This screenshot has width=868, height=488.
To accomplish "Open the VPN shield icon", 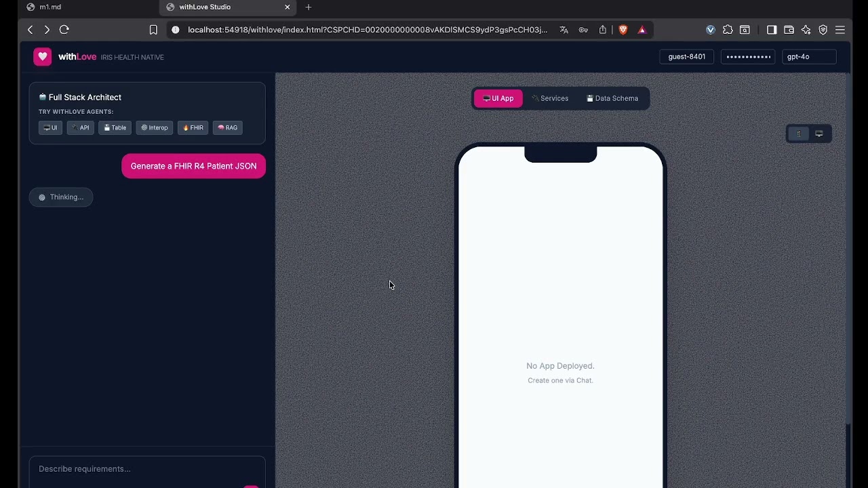I will pos(823,30).
